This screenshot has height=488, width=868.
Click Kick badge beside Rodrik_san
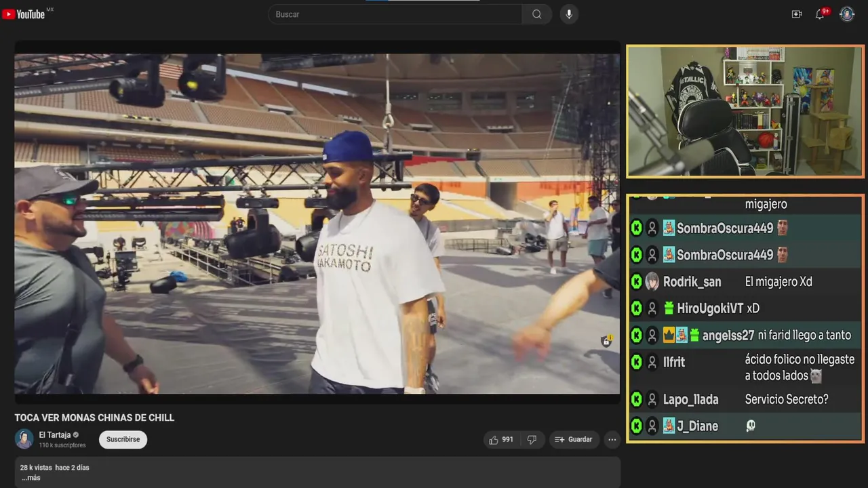[x=636, y=282]
